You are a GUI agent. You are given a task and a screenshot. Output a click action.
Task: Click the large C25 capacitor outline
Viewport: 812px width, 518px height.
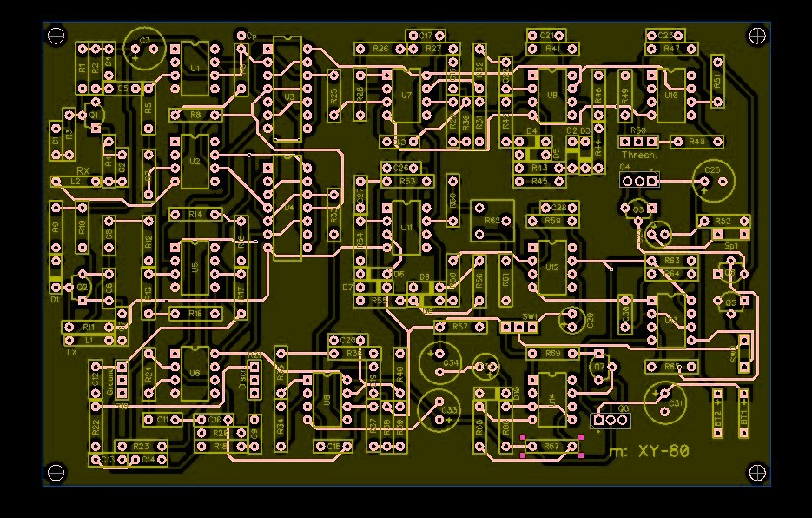click(714, 181)
